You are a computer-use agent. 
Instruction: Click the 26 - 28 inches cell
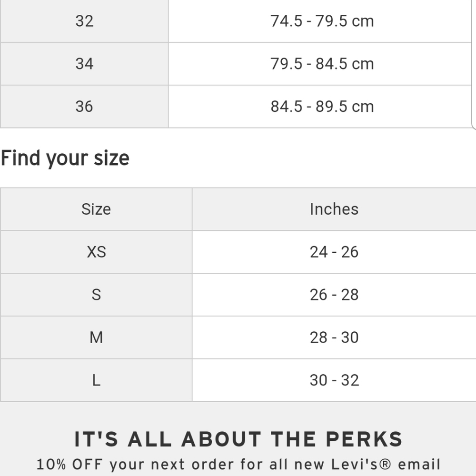[334, 295]
